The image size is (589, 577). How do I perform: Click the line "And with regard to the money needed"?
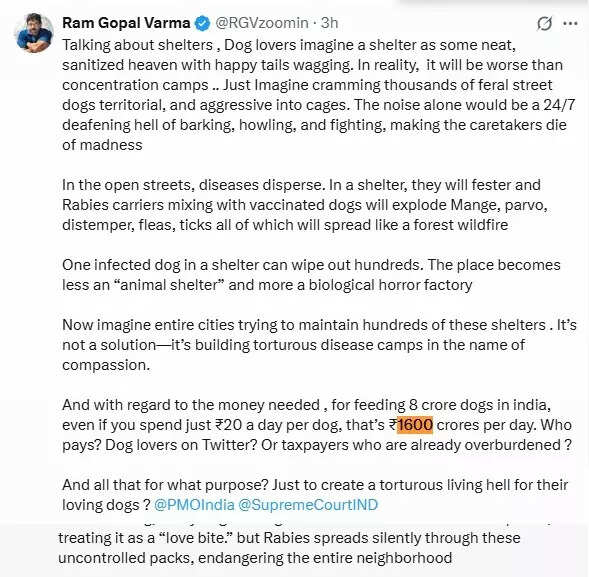(307, 405)
